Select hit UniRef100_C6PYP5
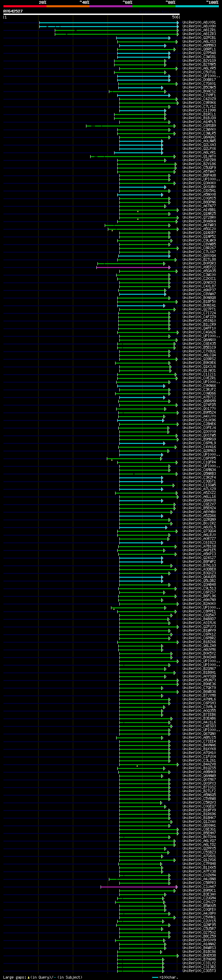Viewport: 222px width, 980px height. pyautogui.click(x=199, y=459)
